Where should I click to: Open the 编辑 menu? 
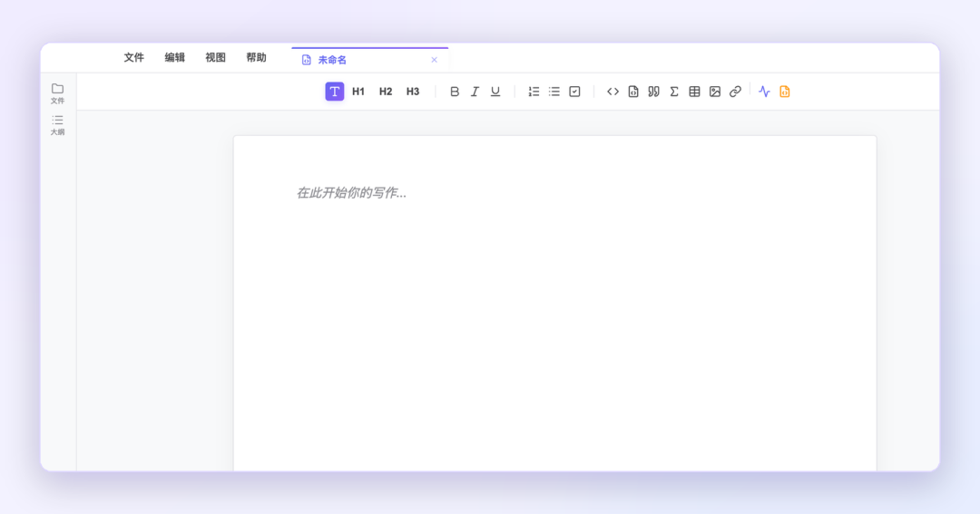click(175, 57)
